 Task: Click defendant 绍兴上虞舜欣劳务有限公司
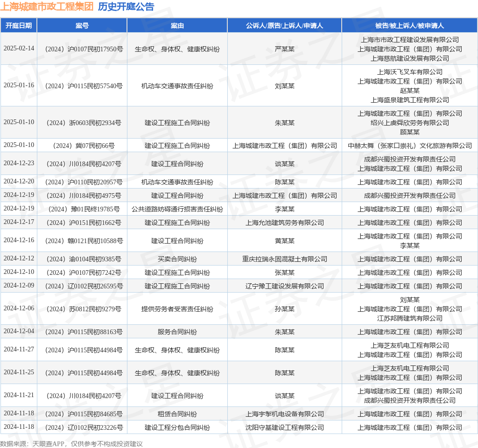[x=410, y=123]
